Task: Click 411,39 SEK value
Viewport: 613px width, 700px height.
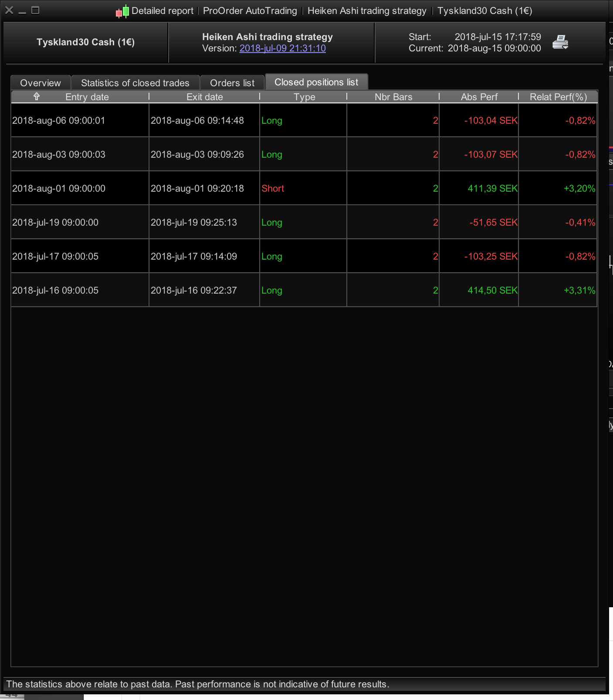Action: [493, 189]
